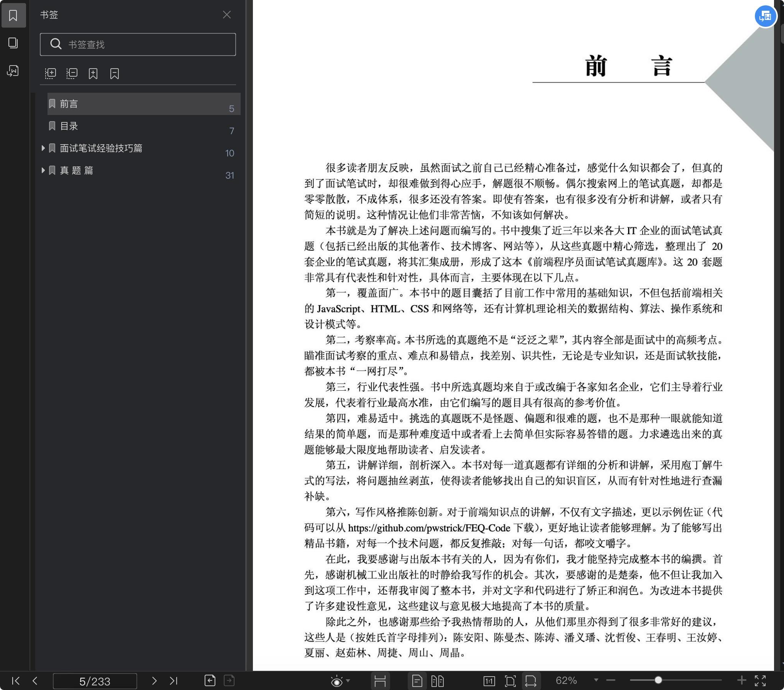Click the zoom slider handle
This screenshot has width=784, height=690.
click(658, 680)
